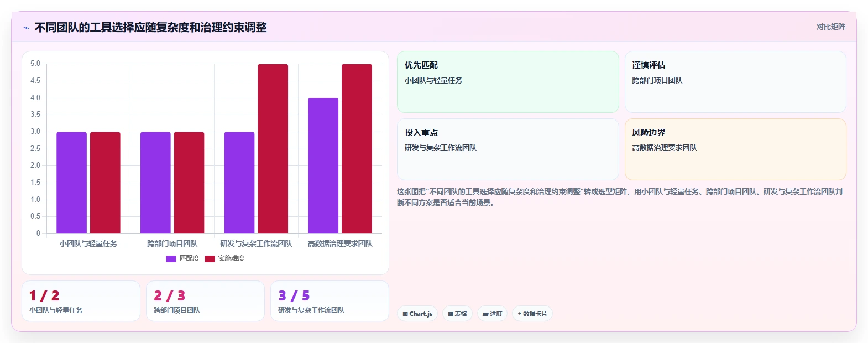Open the 投入重点 card

click(x=508, y=149)
